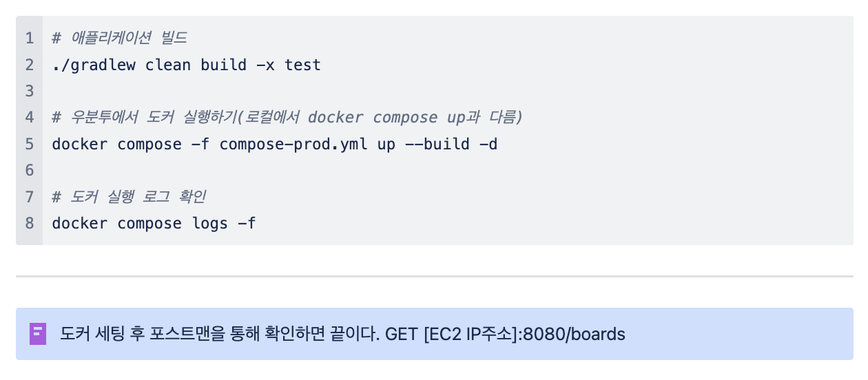The width and height of the screenshot is (868, 380).
Task: Select line number 5 in code gutter
Action: tap(30, 145)
